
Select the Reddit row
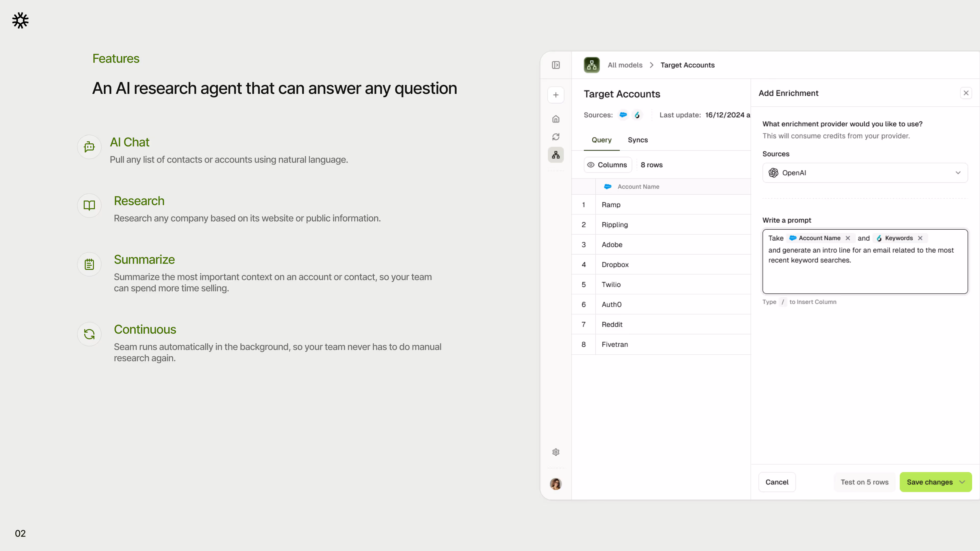tap(661, 325)
